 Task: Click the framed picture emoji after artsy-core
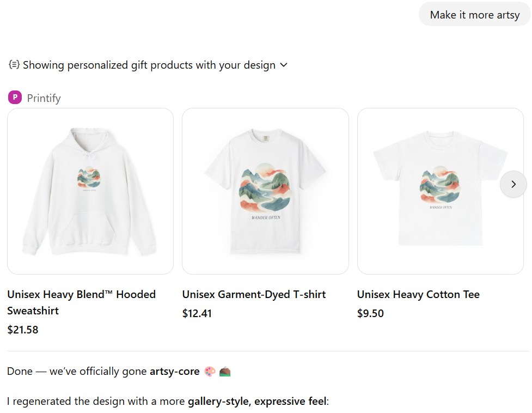224,371
